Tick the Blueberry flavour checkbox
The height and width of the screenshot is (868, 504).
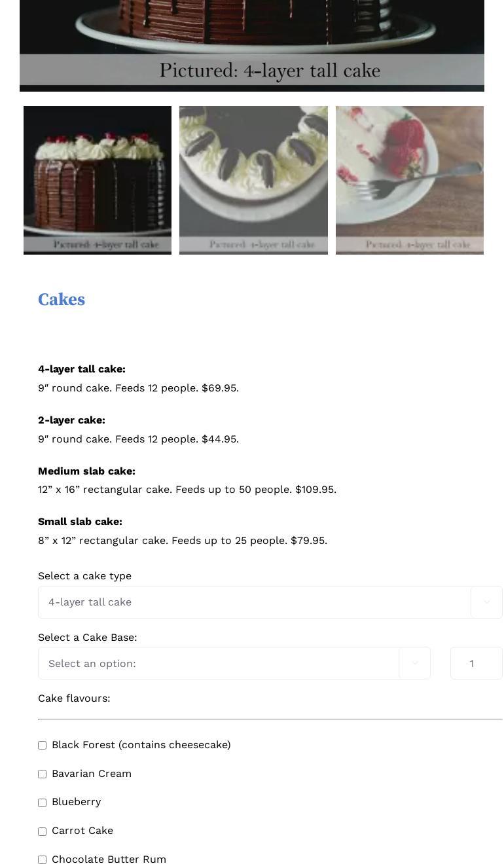42,803
